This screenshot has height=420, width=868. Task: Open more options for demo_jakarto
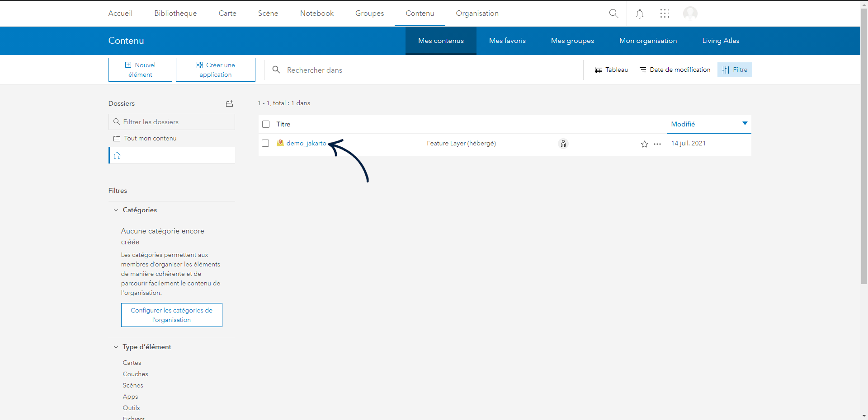[657, 144]
